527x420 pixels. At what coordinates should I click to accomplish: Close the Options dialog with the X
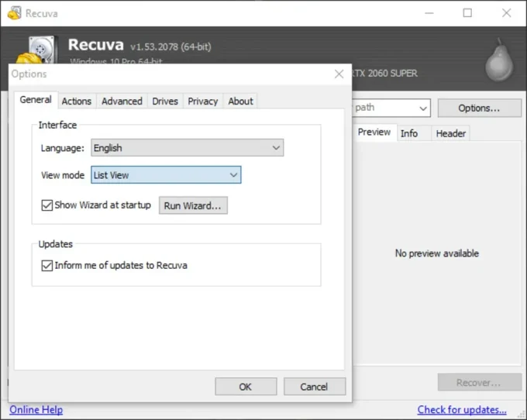coord(339,74)
